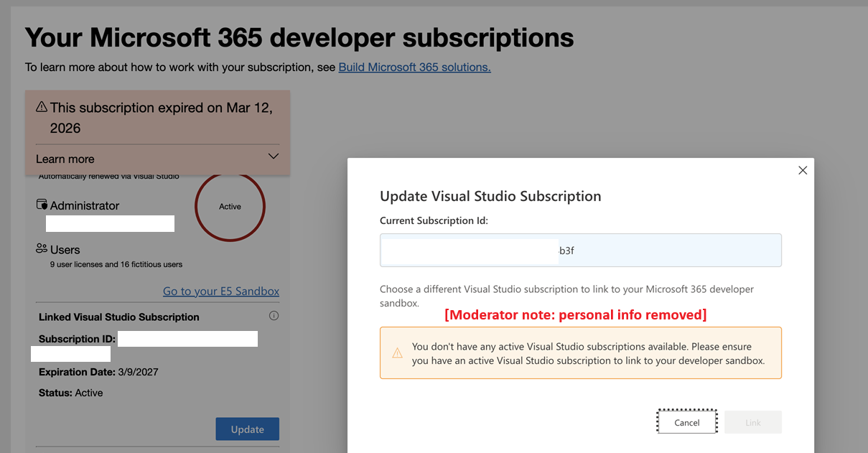Click the blue Update button

[x=248, y=429]
